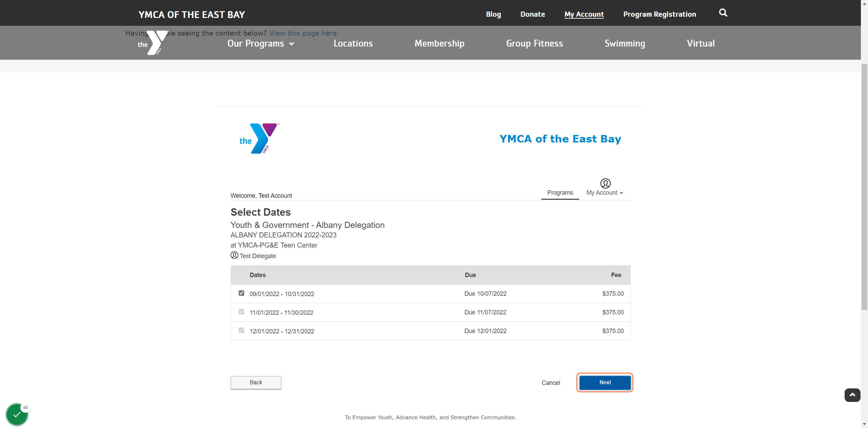This screenshot has width=868, height=428.
Task: Click the YMCA of the East Bay blue heading
Action: 560,139
